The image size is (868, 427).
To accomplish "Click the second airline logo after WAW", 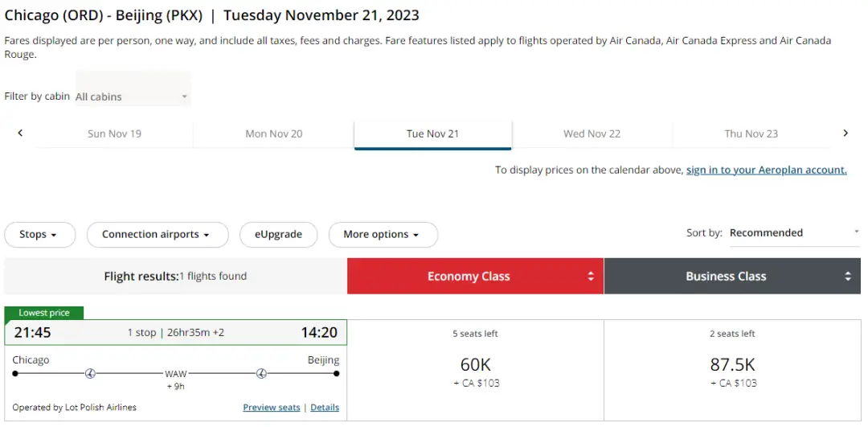I will 261,373.
